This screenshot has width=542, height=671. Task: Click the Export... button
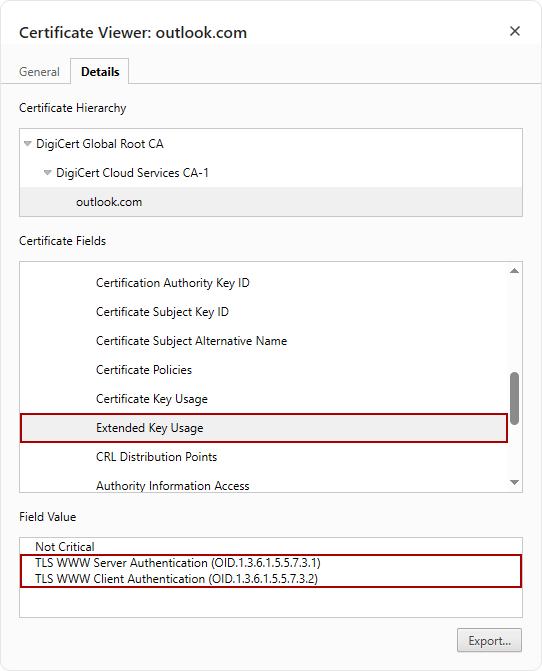[489, 640]
